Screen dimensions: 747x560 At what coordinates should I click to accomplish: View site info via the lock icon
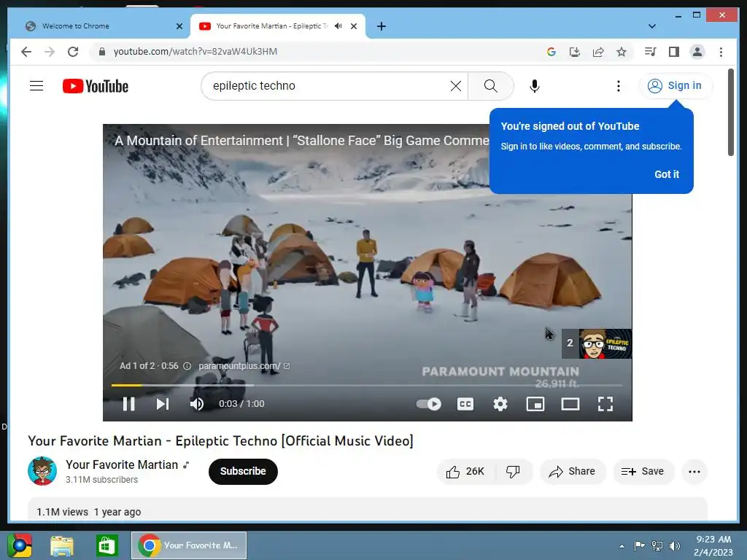(101, 52)
